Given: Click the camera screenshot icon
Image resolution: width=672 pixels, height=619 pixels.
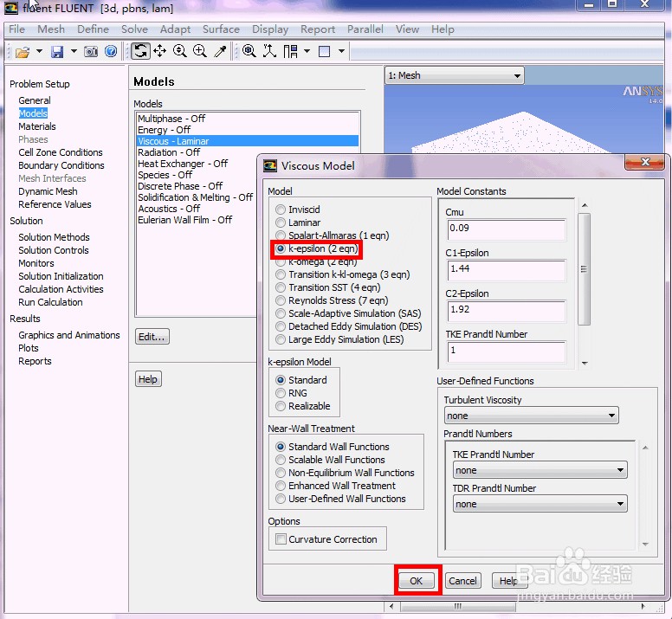Looking at the screenshot, I should coord(90,52).
